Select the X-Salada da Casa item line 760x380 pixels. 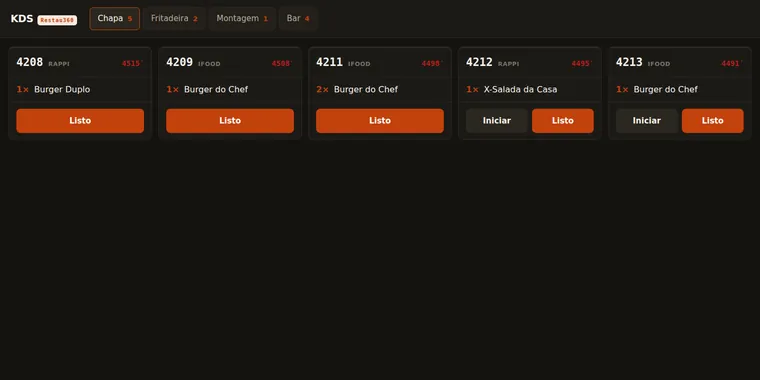click(x=529, y=90)
